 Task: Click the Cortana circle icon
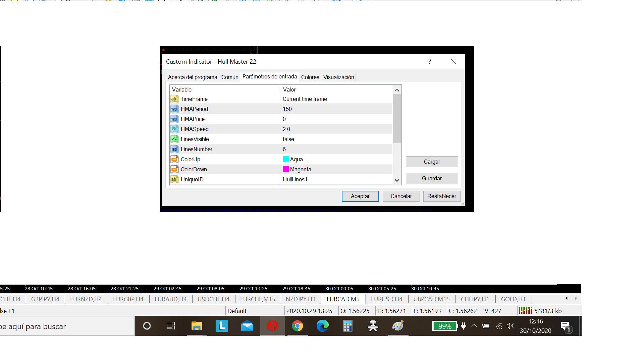click(x=147, y=326)
